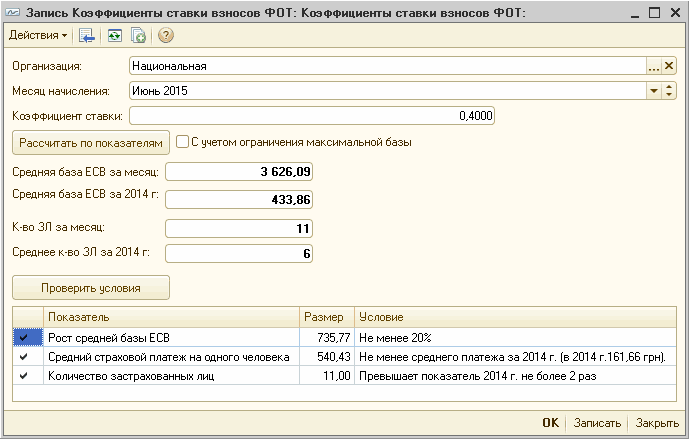Click the Записать button
The height and width of the screenshot is (439, 689).
pyautogui.click(x=597, y=423)
